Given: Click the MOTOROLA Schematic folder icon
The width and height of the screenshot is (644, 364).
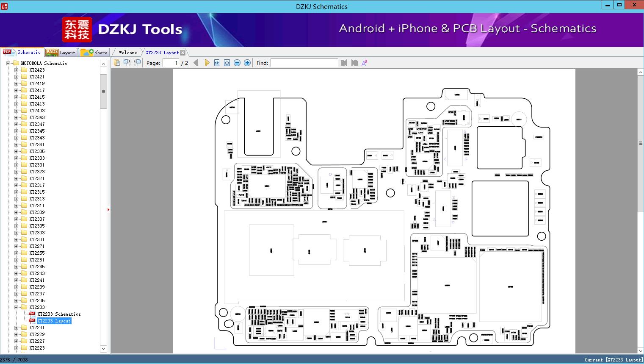Looking at the screenshot, I should 16,63.
